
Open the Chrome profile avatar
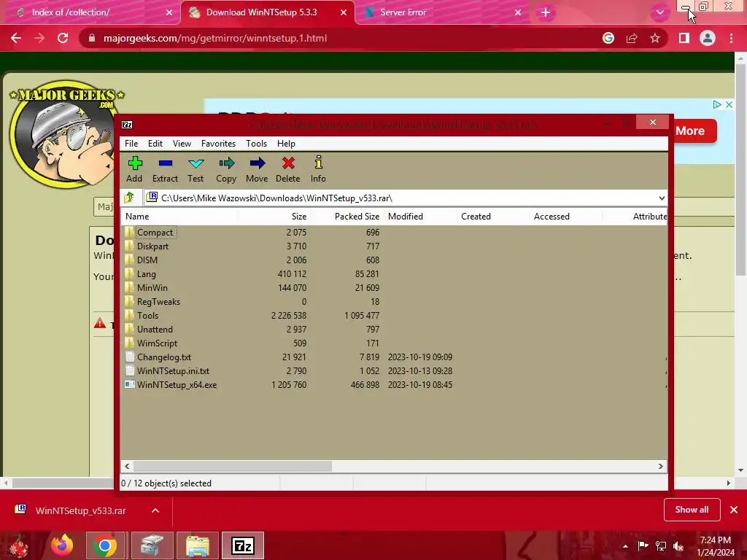(x=708, y=38)
